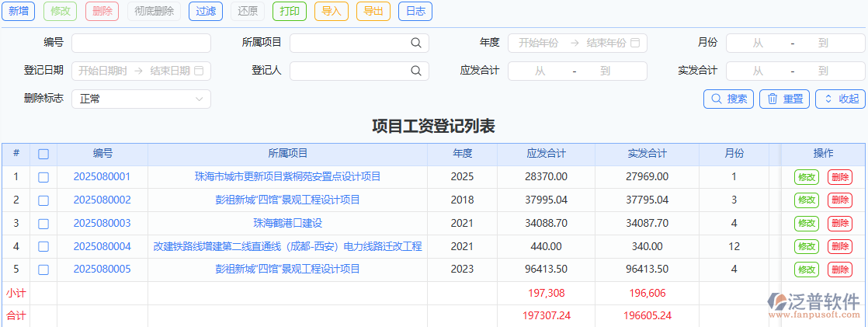Focus the 编号 input field

[141, 43]
